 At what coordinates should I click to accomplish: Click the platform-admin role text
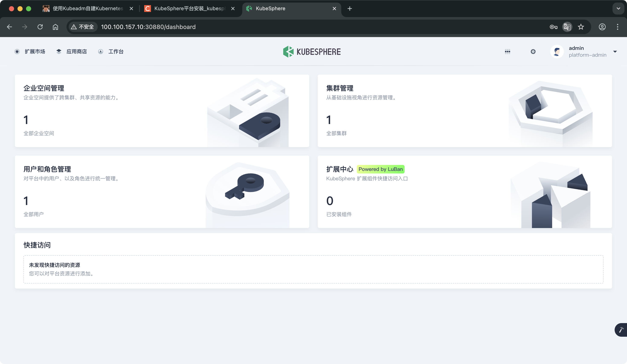click(x=587, y=55)
